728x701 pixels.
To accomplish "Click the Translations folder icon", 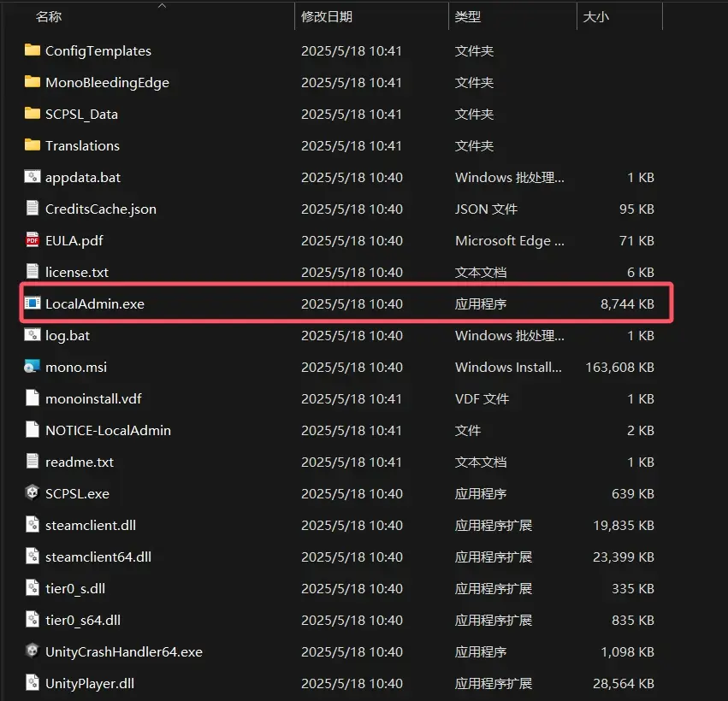I will [x=32, y=144].
